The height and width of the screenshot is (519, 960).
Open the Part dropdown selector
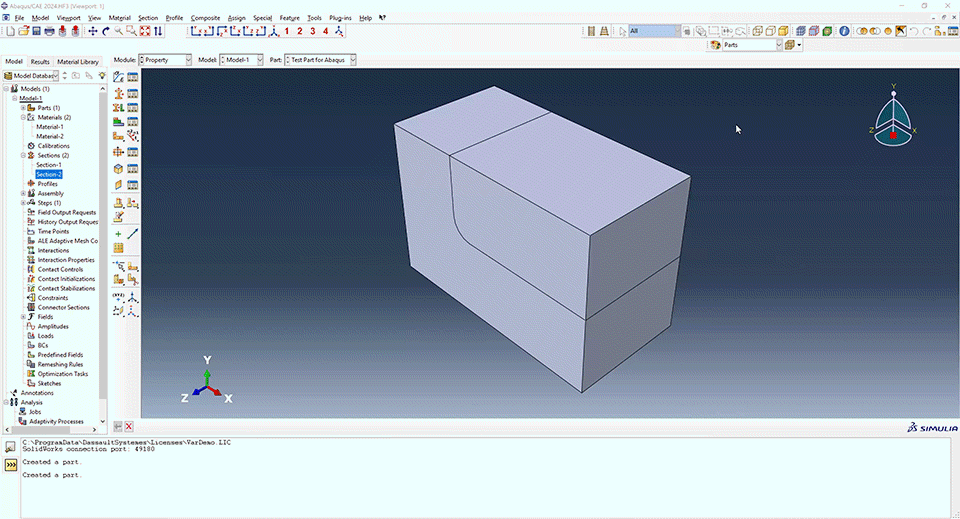click(x=322, y=60)
